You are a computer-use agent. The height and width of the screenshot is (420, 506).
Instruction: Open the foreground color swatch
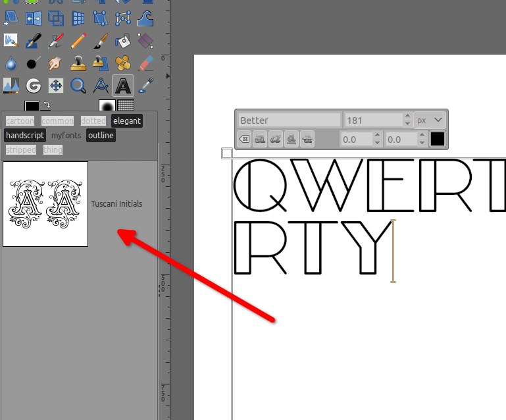32,105
